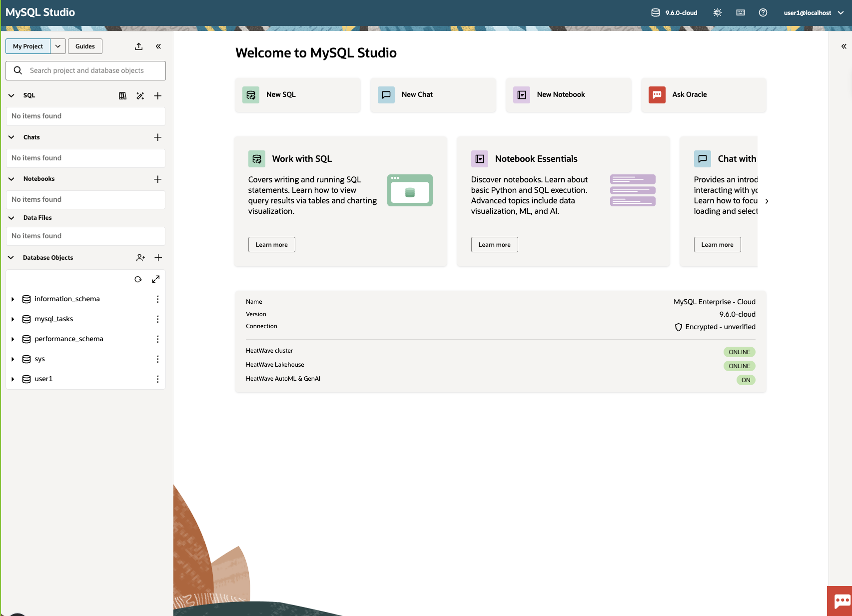Screen dimensions: 852x616
Task: Click the 9.6.0-cloud version label in header
Action: click(681, 12)
